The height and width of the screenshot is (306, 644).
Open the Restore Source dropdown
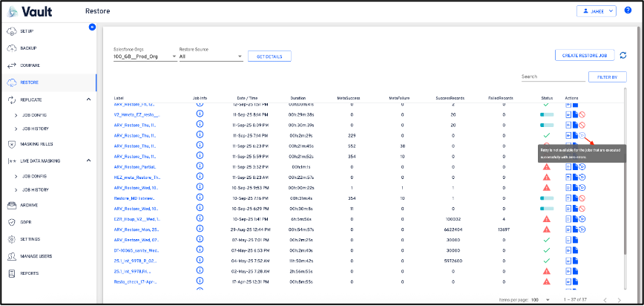211,56
